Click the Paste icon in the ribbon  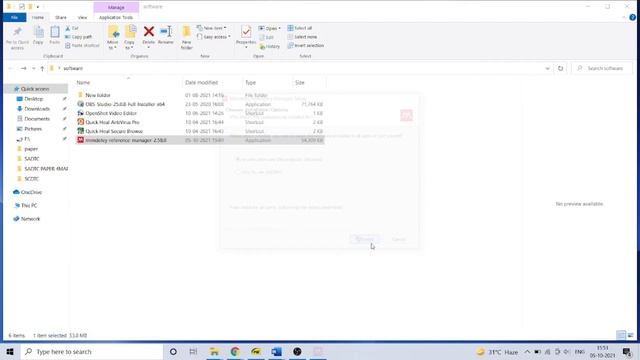55,32
